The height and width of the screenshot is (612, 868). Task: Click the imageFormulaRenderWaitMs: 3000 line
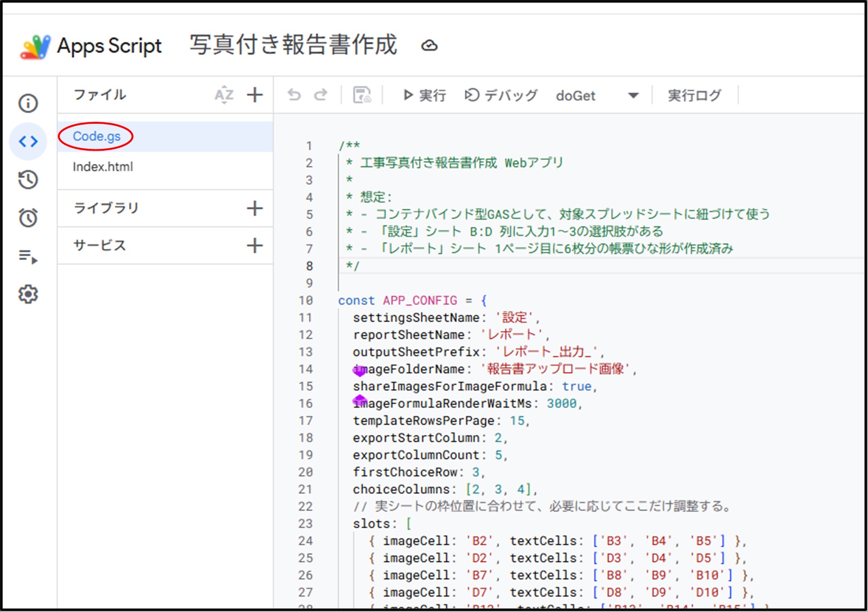coord(467,404)
